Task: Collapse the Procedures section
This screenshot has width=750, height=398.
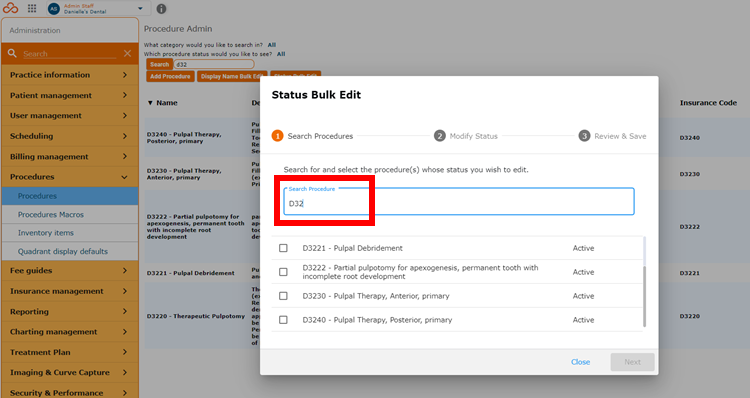Action: 70,177
